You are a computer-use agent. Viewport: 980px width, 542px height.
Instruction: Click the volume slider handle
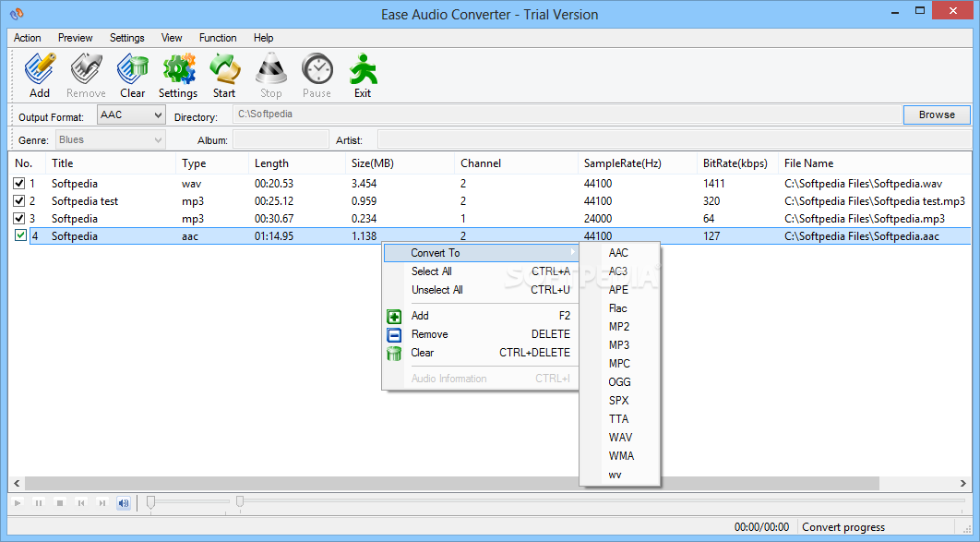coord(150,502)
